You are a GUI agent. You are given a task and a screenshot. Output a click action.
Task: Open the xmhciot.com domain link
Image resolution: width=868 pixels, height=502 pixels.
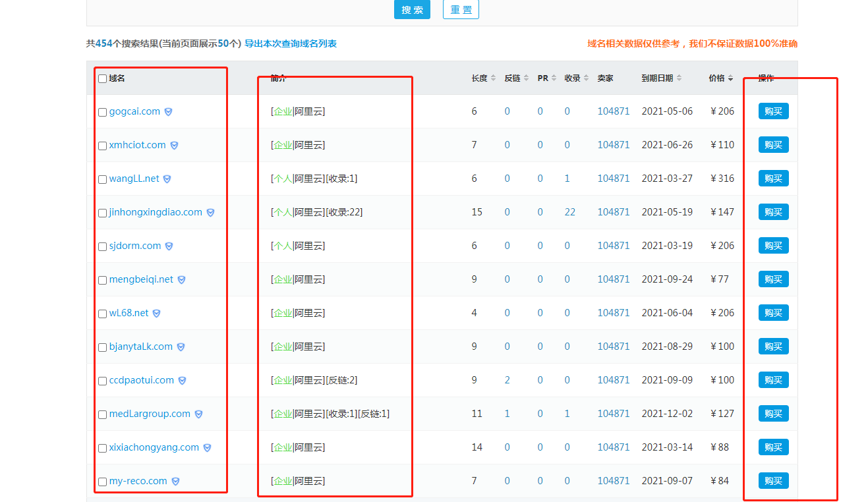coord(138,145)
